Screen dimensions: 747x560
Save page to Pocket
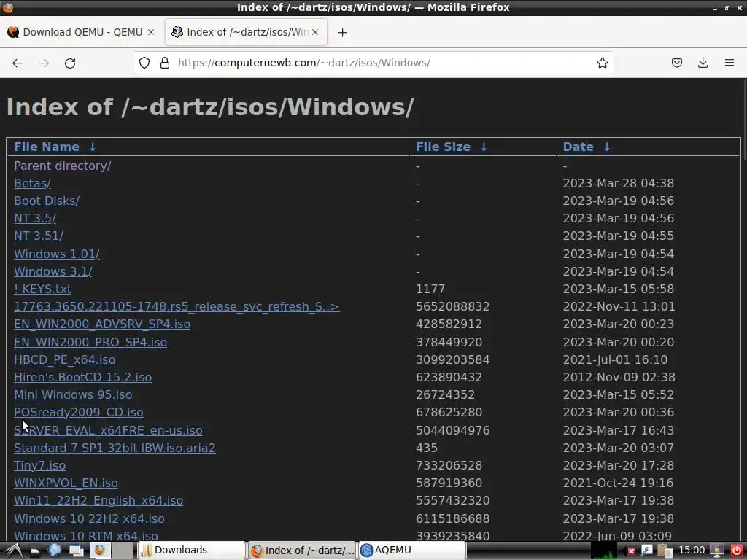(676, 63)
